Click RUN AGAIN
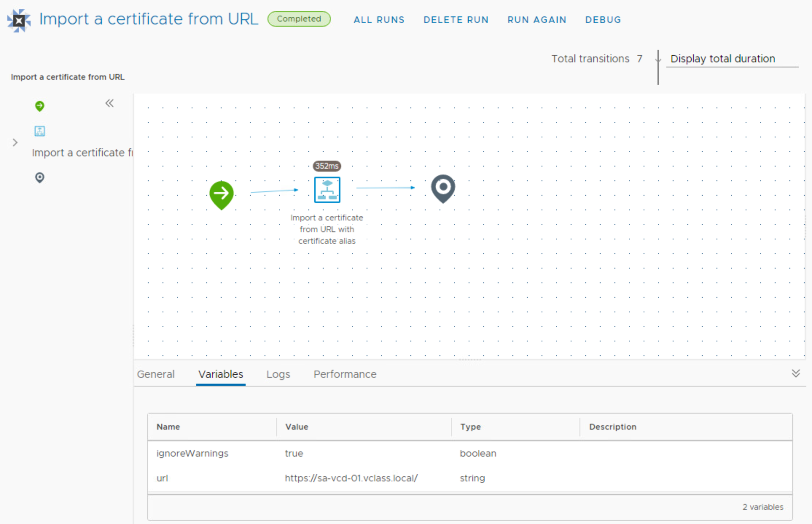This screenshot has height=524, width=812. point(537,20)
